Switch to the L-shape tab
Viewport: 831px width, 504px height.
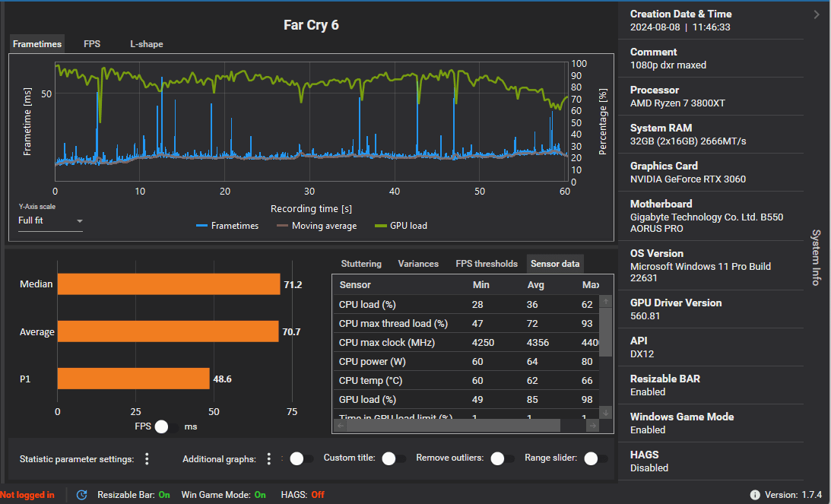pyautogui.click(x=146, y=44)
